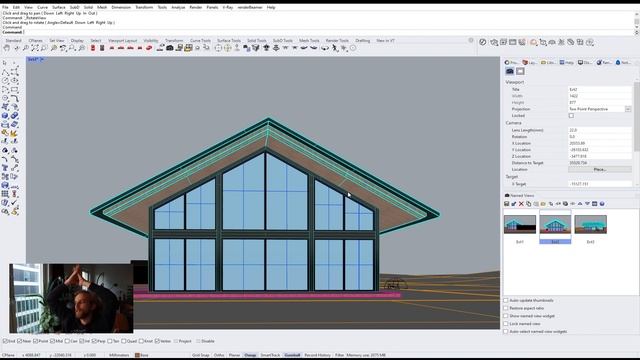Click the Zoom Extents toolbar icon
Image resolution: width=640 pixels, height=360 pixels.
35,48
